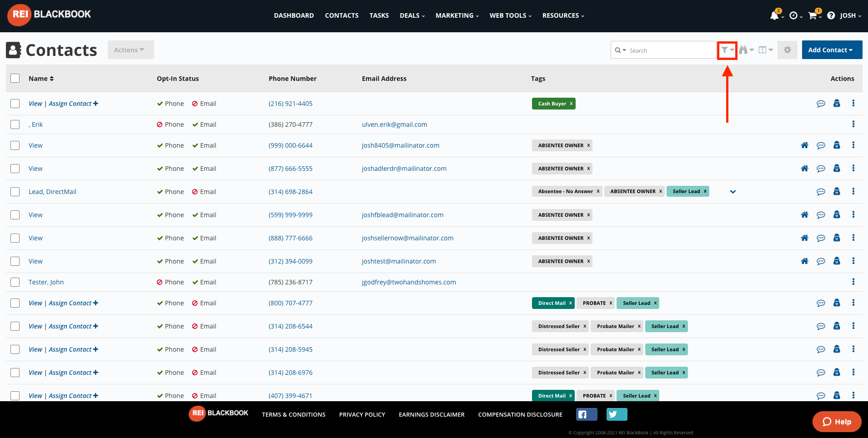Open three-dot menu for Erik row

click(x=853, y=124)
